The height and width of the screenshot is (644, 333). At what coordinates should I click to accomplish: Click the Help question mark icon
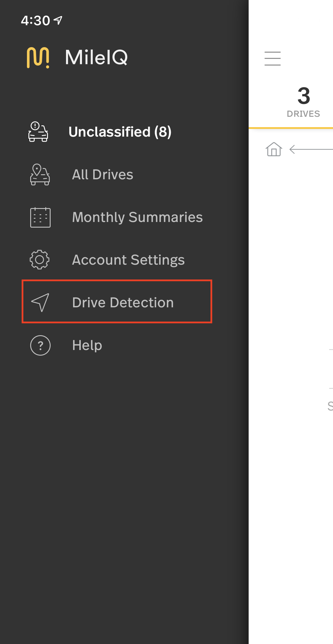click(41, 345)
